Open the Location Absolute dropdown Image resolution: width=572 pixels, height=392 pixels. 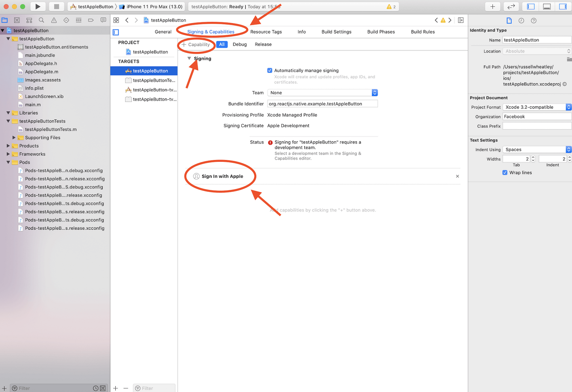537,51
